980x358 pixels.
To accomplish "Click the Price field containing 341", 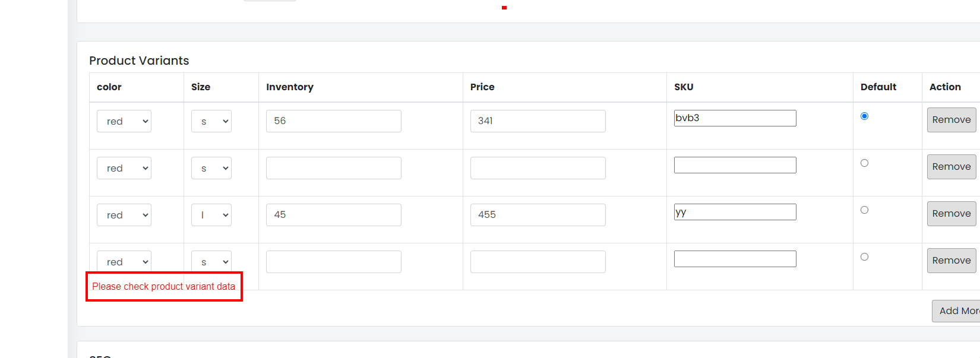I will click(538, 121).
